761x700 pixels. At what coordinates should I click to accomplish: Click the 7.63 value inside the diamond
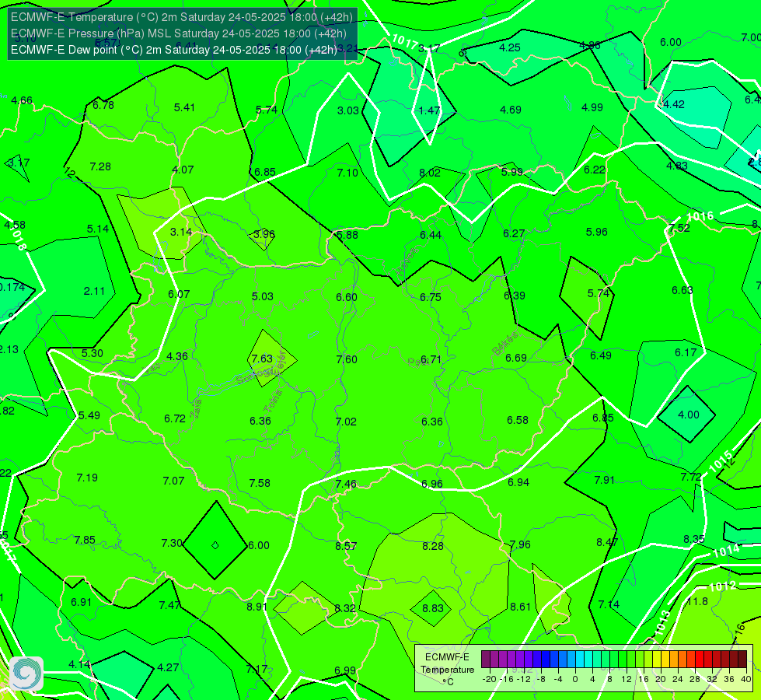(262, 359)
